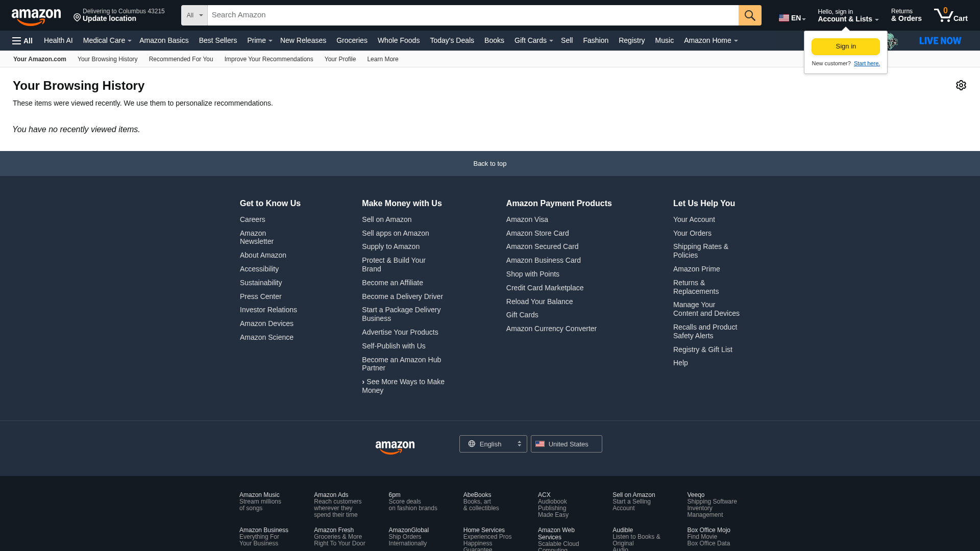Open Careers footer link

point(253,219)
